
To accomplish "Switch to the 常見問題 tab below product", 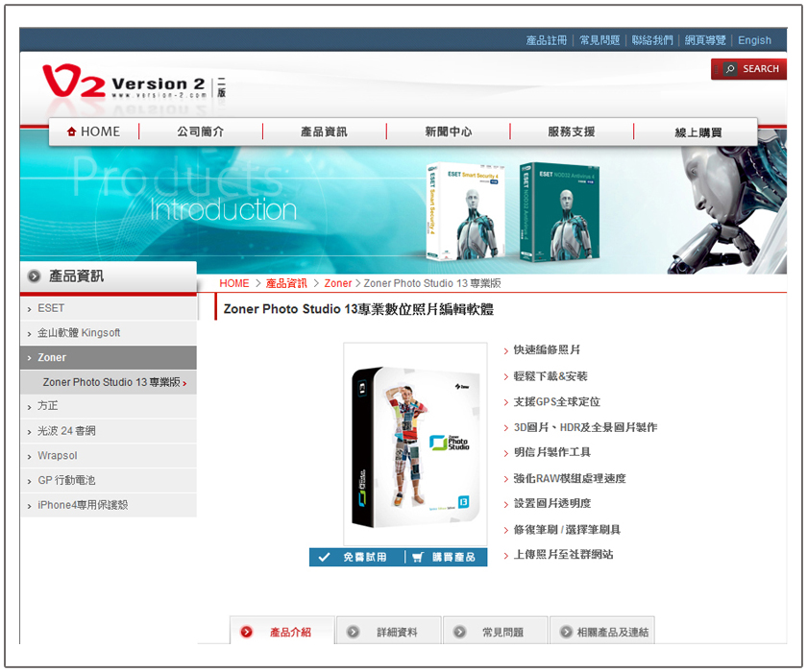I will [495, 631].
